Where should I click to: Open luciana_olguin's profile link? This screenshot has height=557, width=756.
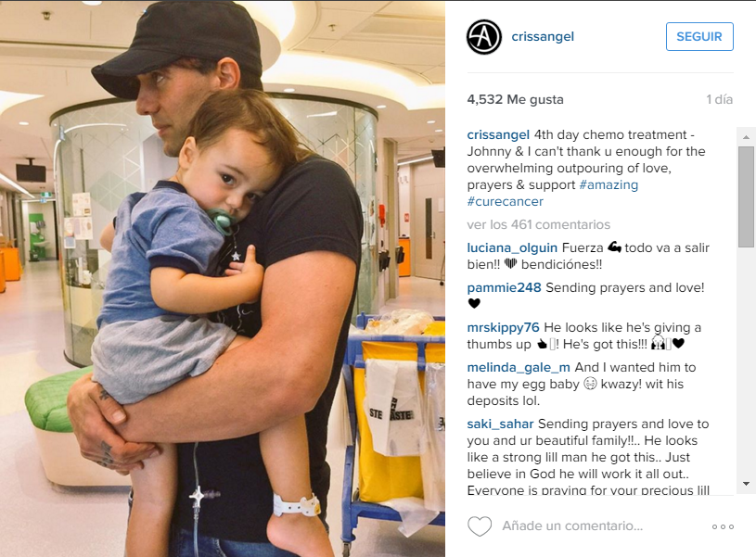point(512,247)
